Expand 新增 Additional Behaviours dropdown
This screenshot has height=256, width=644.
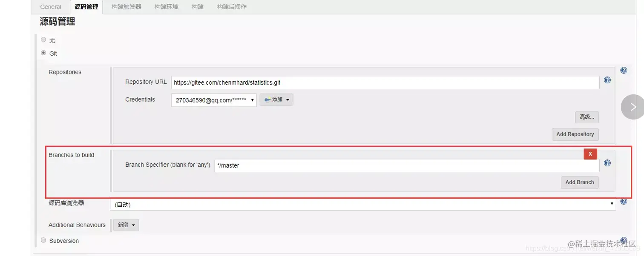point(126,225)
